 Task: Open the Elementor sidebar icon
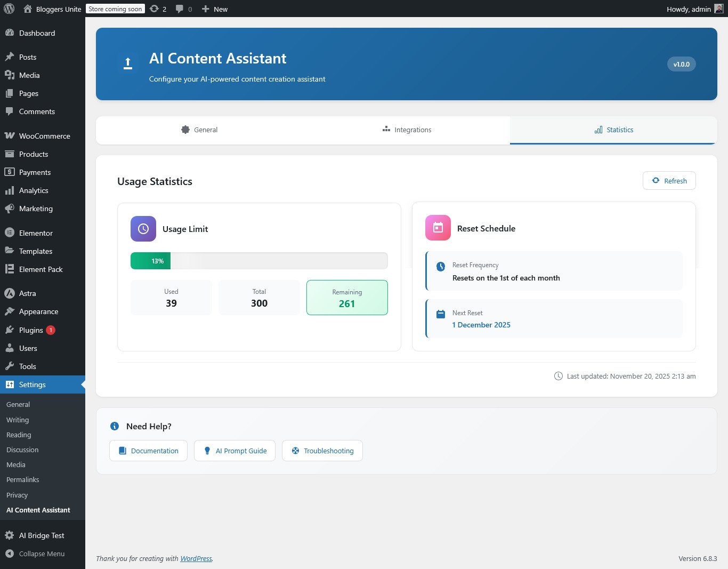click(11, 233)
